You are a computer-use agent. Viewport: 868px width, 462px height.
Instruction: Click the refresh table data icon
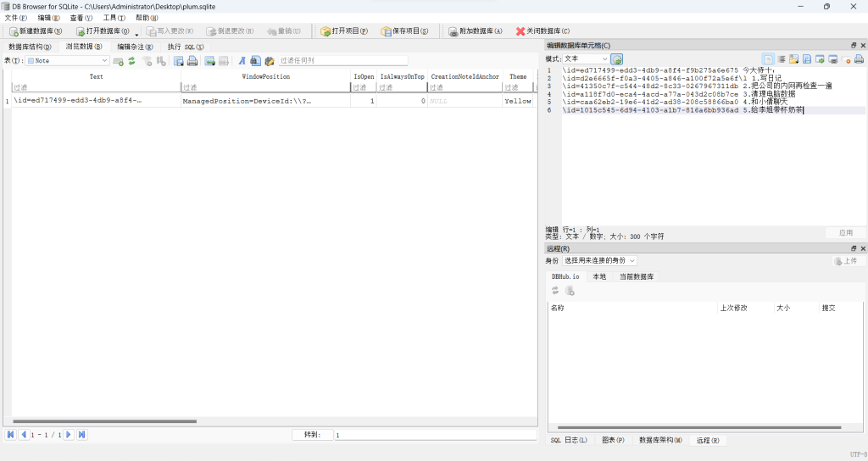click(132, 61)
